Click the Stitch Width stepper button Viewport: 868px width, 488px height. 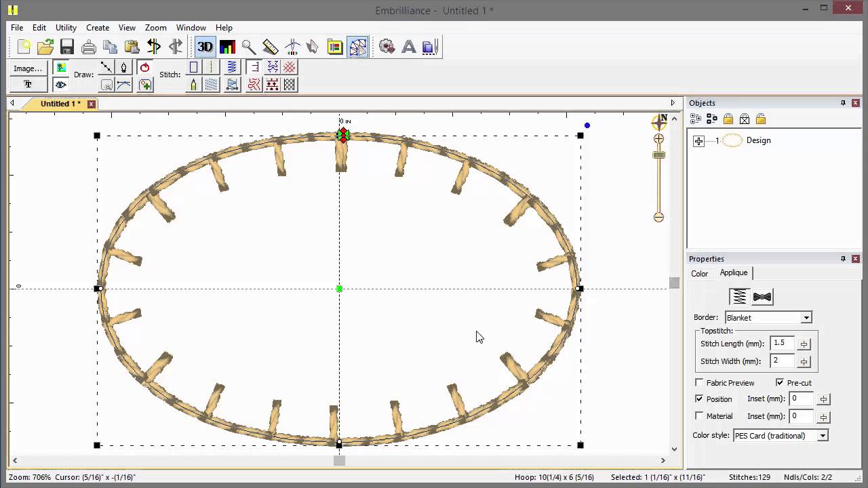pyautogui.click(x=804, y=362)
